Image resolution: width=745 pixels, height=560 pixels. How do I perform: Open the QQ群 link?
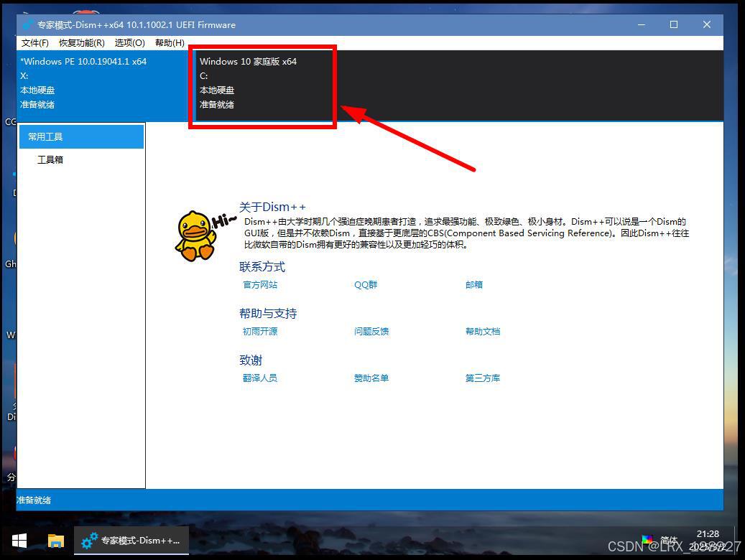(366, 284)
